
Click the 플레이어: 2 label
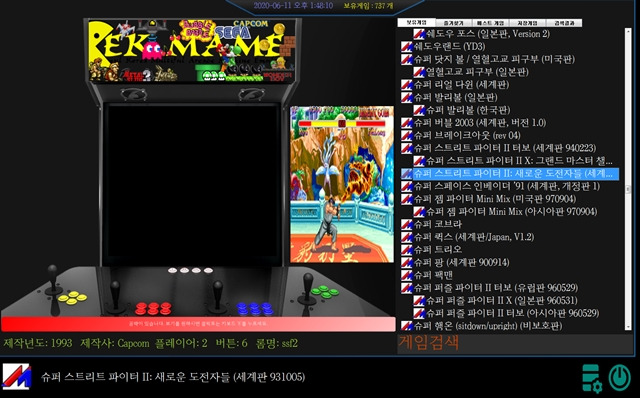(x=181, y=343)
